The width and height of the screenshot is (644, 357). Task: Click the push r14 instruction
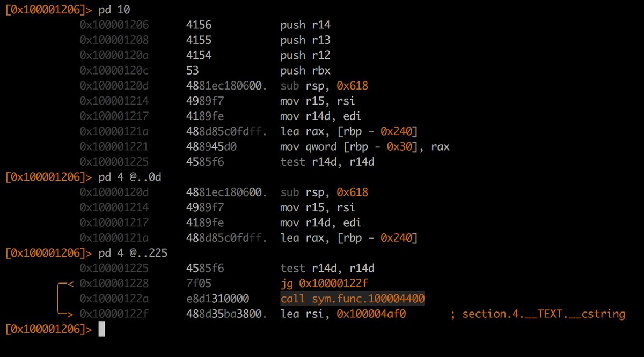coord(305,25)
